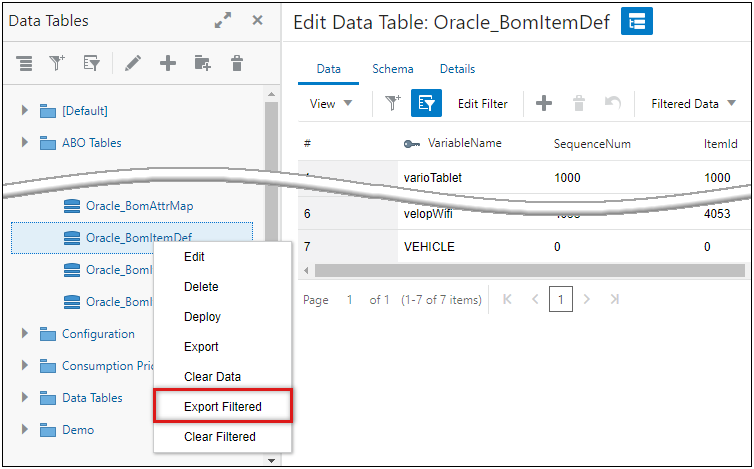Viewport: 754px width, 469px height.
Task: Open the Configuration folder label
Action: 98,334
